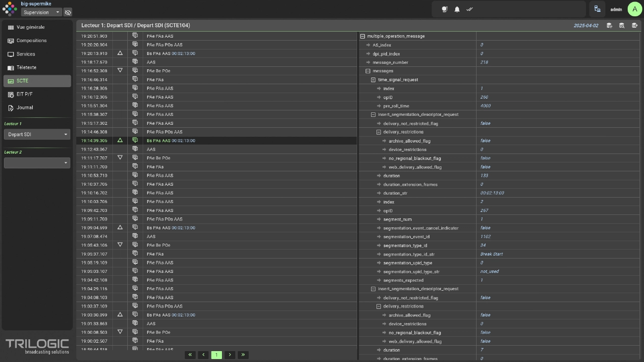Click message icon in 19:01:33.863 row
The height and width of the screenshot is (362, 644).
click(135, 323)
